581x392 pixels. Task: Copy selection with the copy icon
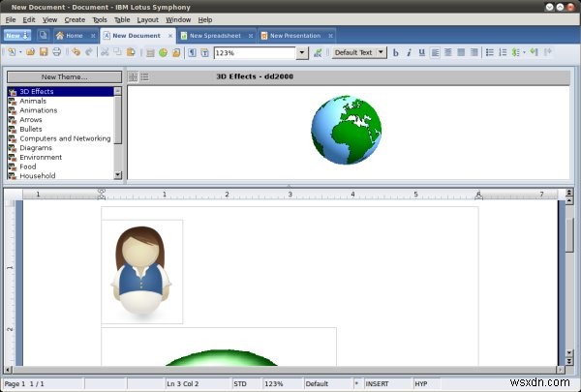(117, 52)
